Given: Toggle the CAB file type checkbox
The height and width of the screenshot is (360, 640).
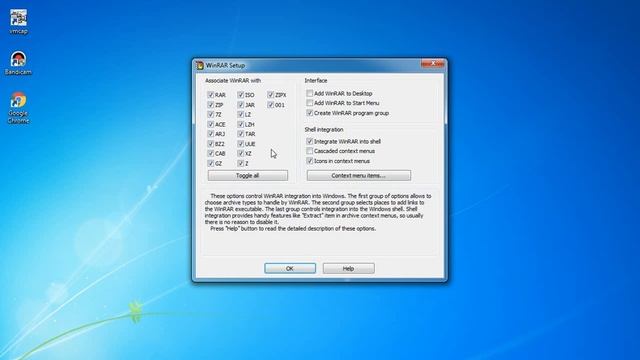Looking at the screenshot, I should pyautogui.click(x=211, y=153).
